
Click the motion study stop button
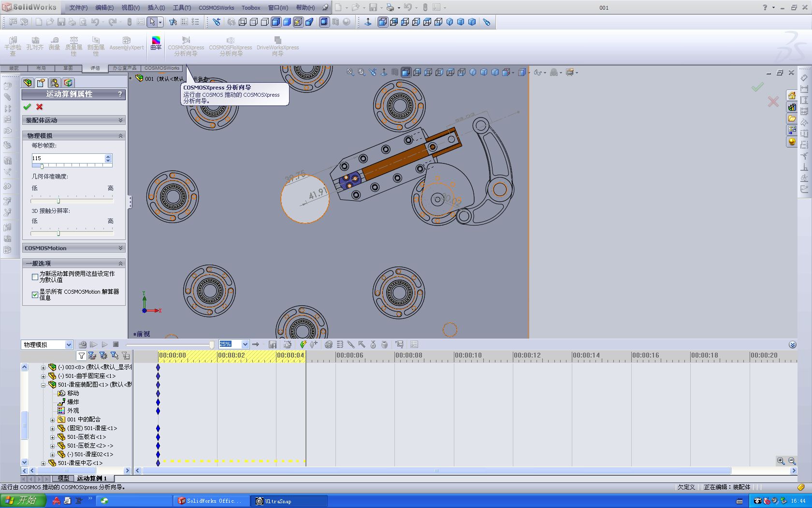coord(116,344)
